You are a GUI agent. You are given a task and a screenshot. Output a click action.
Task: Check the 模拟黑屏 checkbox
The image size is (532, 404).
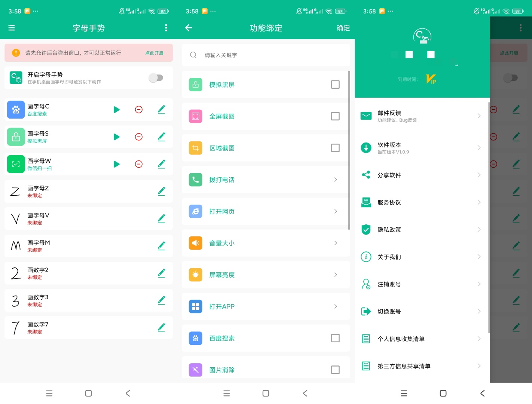[336, 85]
